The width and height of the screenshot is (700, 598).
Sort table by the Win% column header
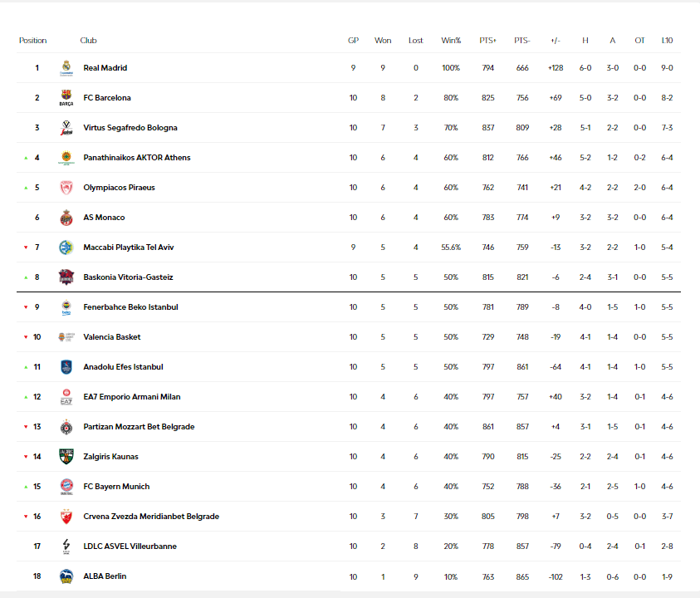coord(451,41)
